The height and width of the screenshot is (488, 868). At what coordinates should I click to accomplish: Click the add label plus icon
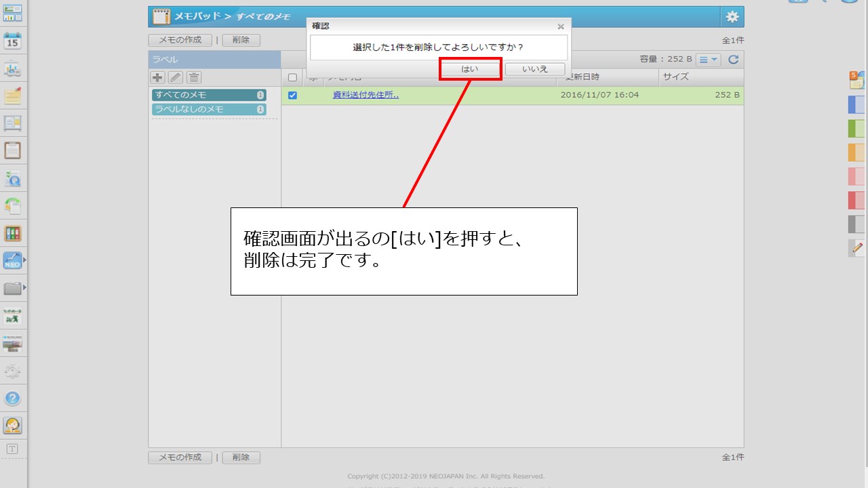click(157, 78)
